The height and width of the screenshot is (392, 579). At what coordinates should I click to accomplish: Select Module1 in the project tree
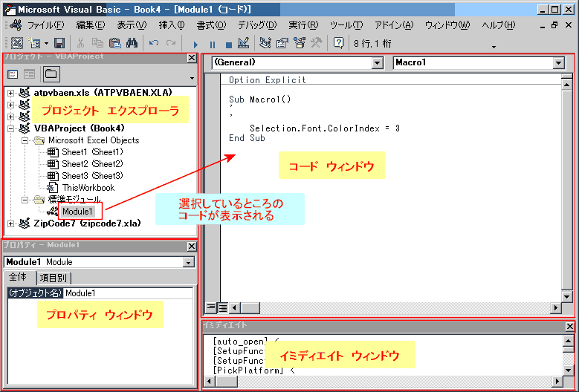click(77, 212)
